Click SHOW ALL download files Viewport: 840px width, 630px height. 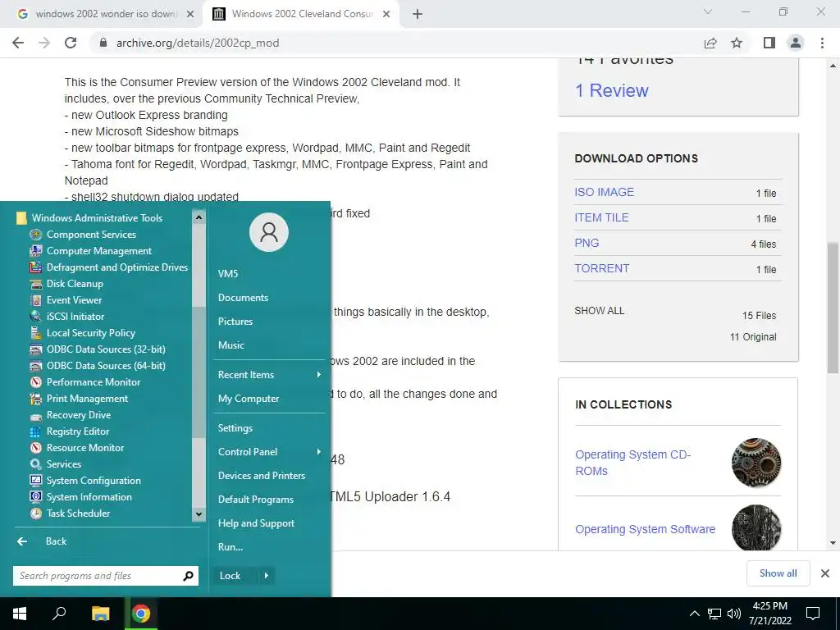click(600, 311)
